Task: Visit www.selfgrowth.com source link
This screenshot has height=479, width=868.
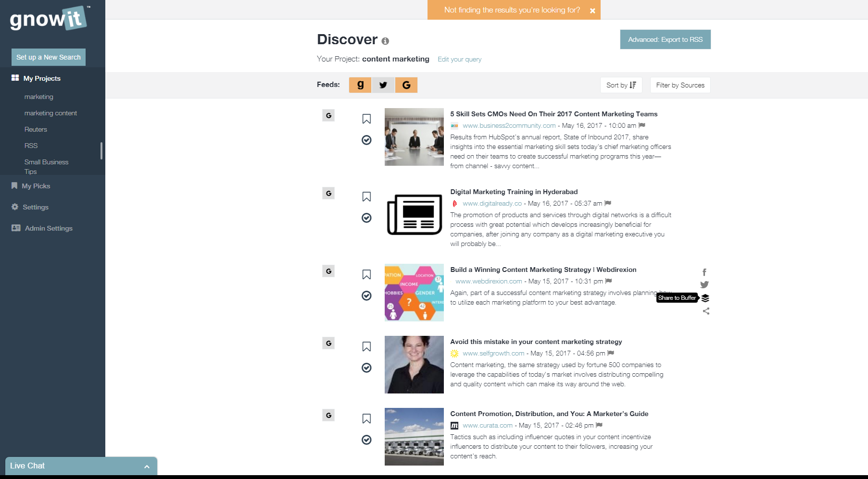Action: 493,353
